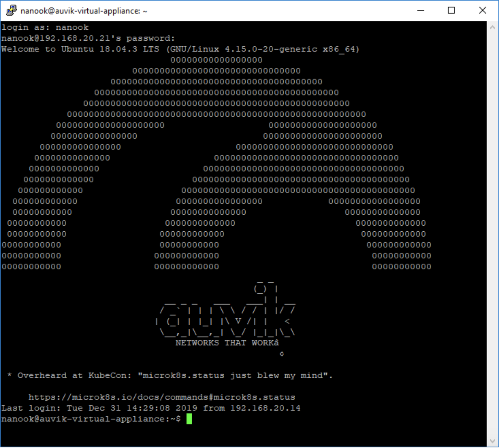Click the scrollbar up arrow

493,27
